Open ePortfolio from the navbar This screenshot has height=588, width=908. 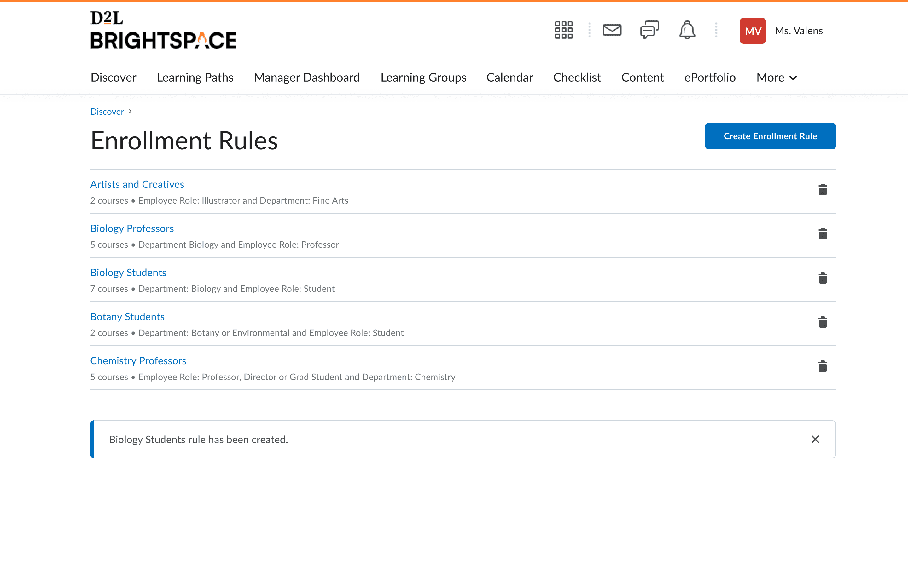[710, 78]
